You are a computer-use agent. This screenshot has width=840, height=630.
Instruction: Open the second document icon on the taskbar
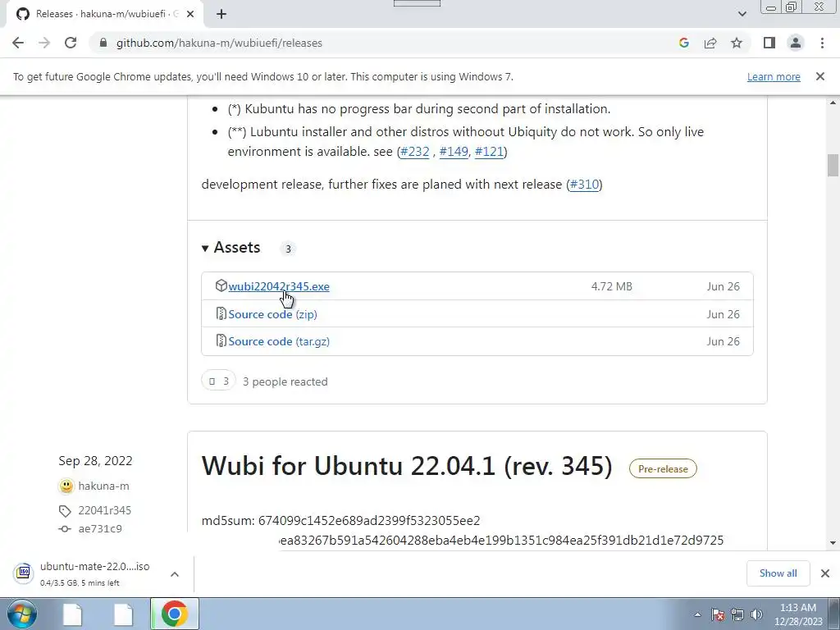[123, 614]
